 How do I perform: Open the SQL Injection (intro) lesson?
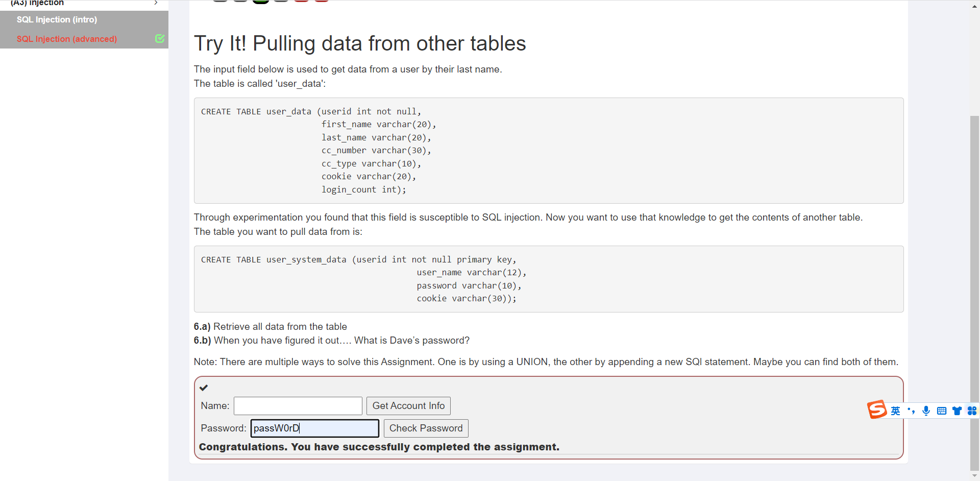pyautogui.click(x=57, y=19)
